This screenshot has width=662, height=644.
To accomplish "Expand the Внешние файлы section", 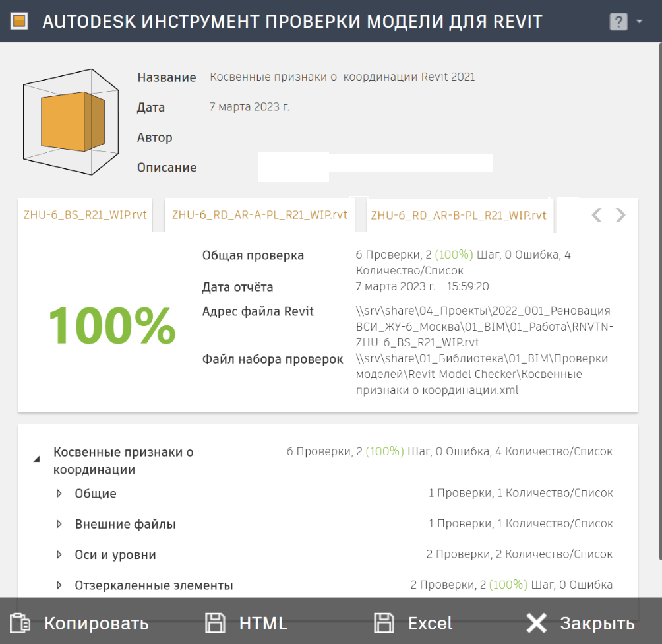I will pos(59,524).
